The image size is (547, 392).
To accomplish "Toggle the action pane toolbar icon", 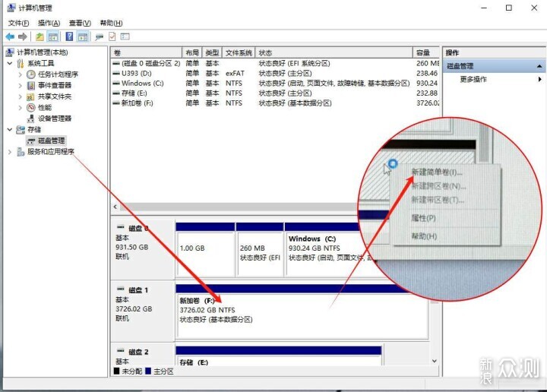I will click(x=83, y=36).
